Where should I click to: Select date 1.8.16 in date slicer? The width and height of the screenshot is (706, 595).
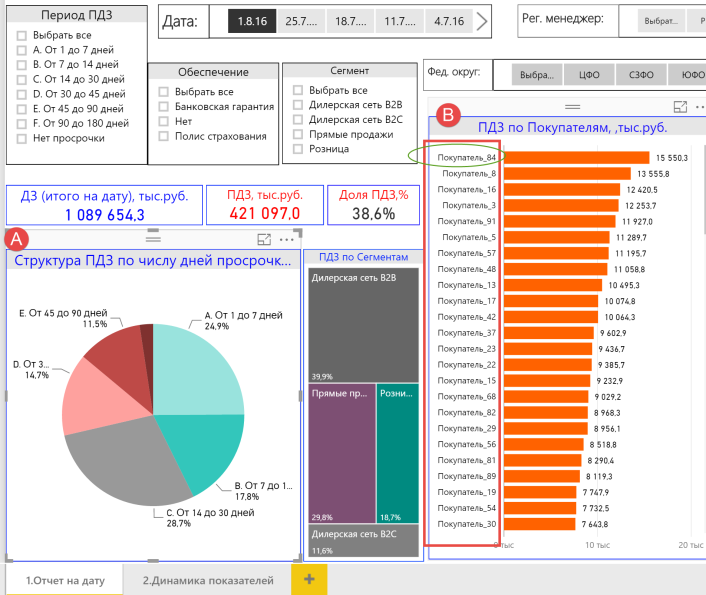[252, 21]
